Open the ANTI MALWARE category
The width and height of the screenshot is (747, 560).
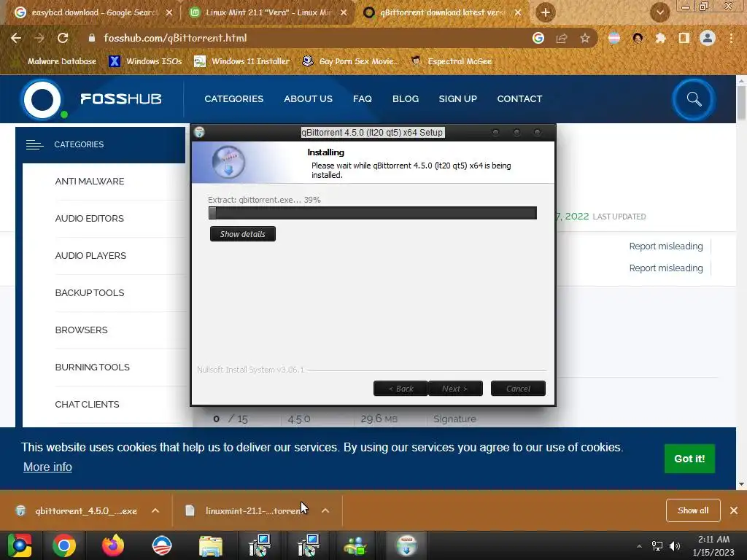pos(90,182)
